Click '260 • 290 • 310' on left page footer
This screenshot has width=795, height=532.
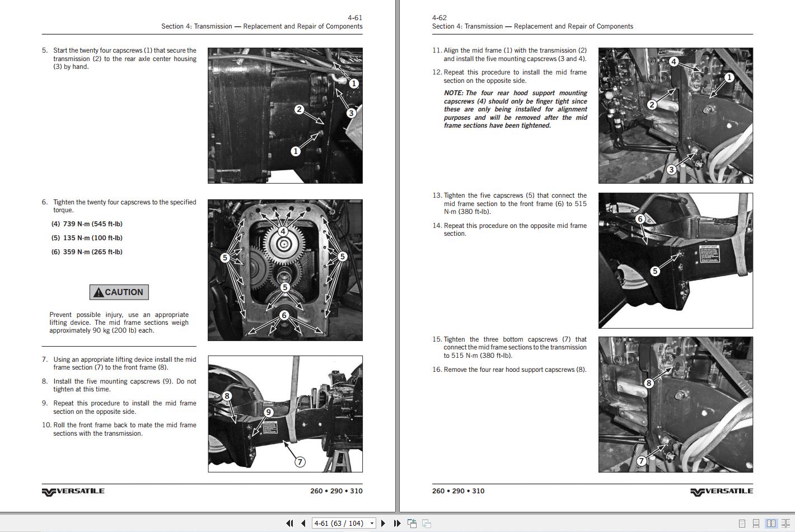click(x=336, y=491)
